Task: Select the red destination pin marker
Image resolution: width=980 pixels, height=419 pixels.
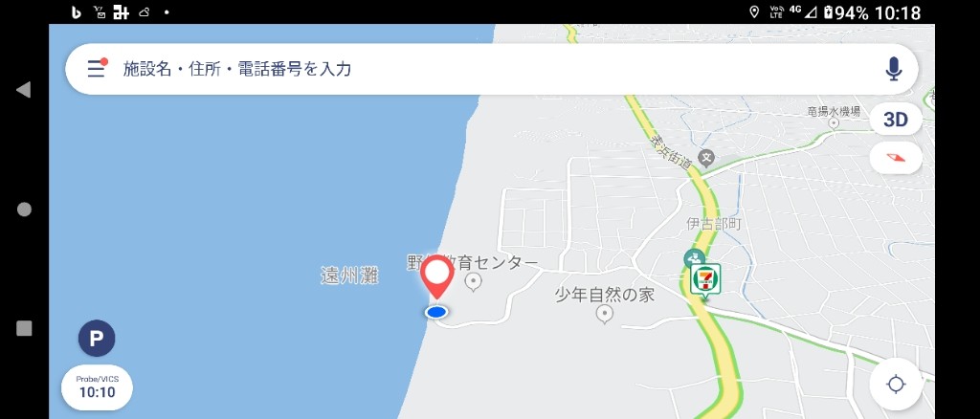Action: [436, 277]
